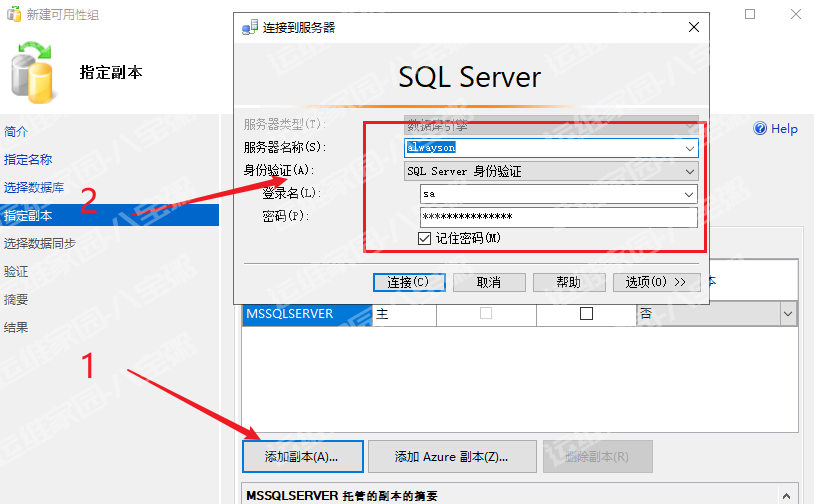Maximize the New Availability Group window
Screen dimensions: 814x504
pos(751,14)
